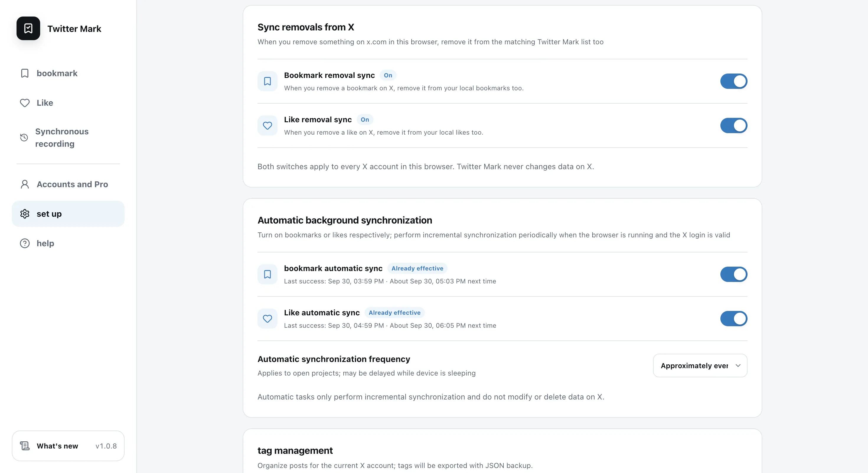Screen dimensions: 868x473
Task: Click the scroll icon in What's new
Action: [25, 446]
